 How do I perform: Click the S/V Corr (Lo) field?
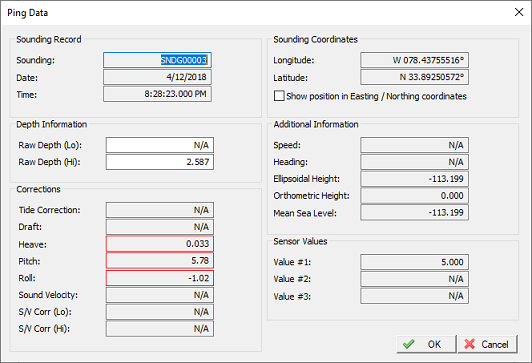160,312
